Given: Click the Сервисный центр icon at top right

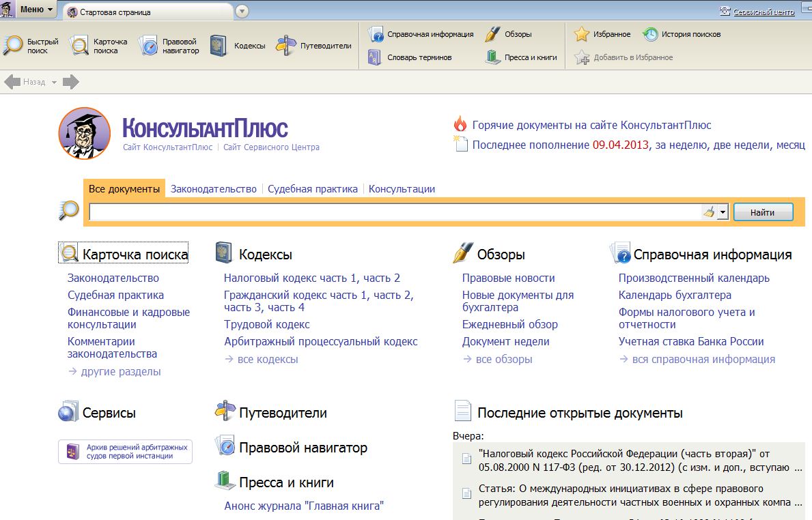Looking at the screenshot, I should 725,11.
